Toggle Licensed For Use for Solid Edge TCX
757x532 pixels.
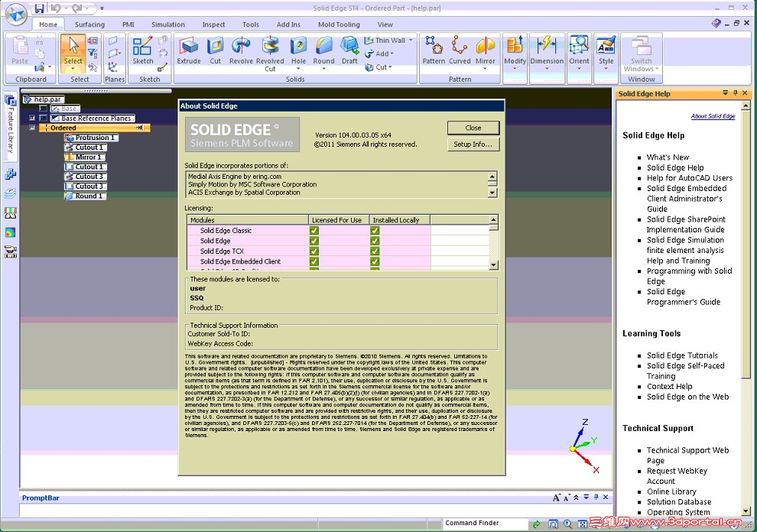(314, 251)
